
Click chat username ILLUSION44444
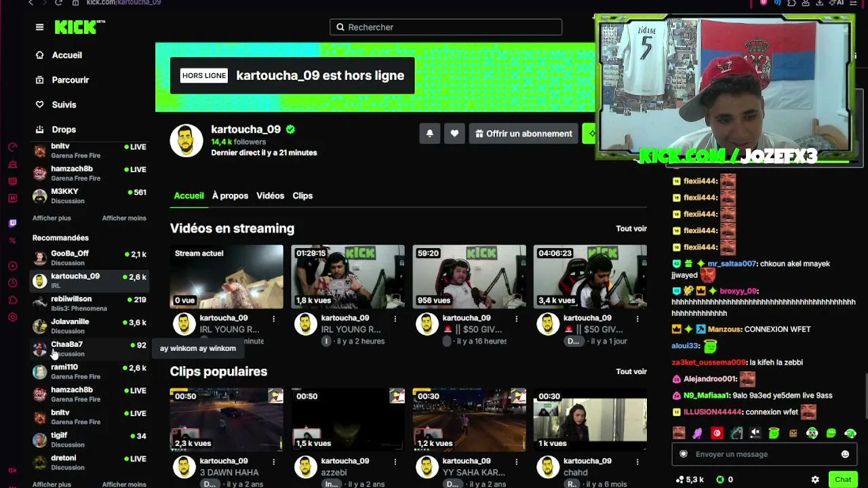[713, 412]
